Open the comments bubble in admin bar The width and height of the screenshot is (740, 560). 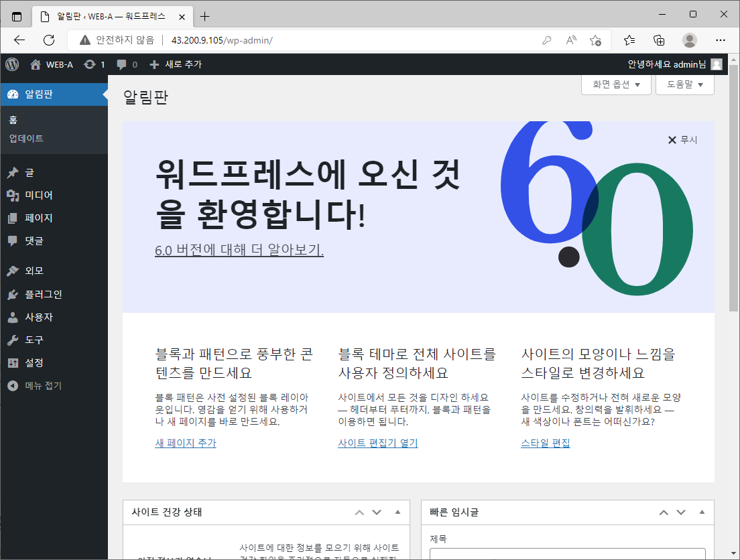point(122,64)
